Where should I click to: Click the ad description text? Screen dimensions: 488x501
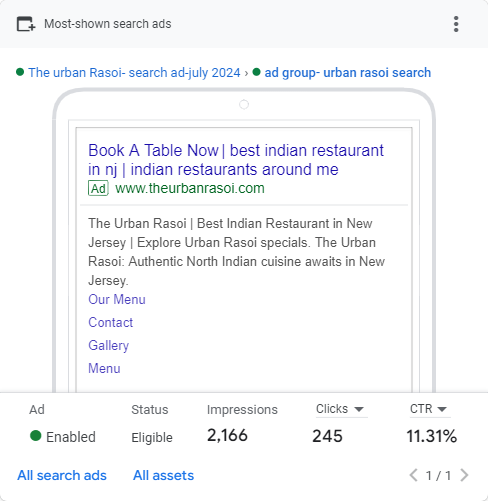pos(236,252)
